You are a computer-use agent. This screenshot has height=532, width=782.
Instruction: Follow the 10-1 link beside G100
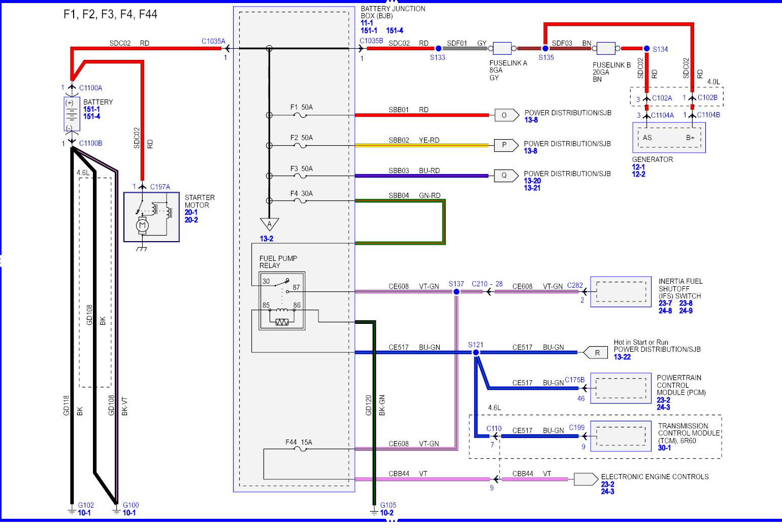(x=129, y=513)
